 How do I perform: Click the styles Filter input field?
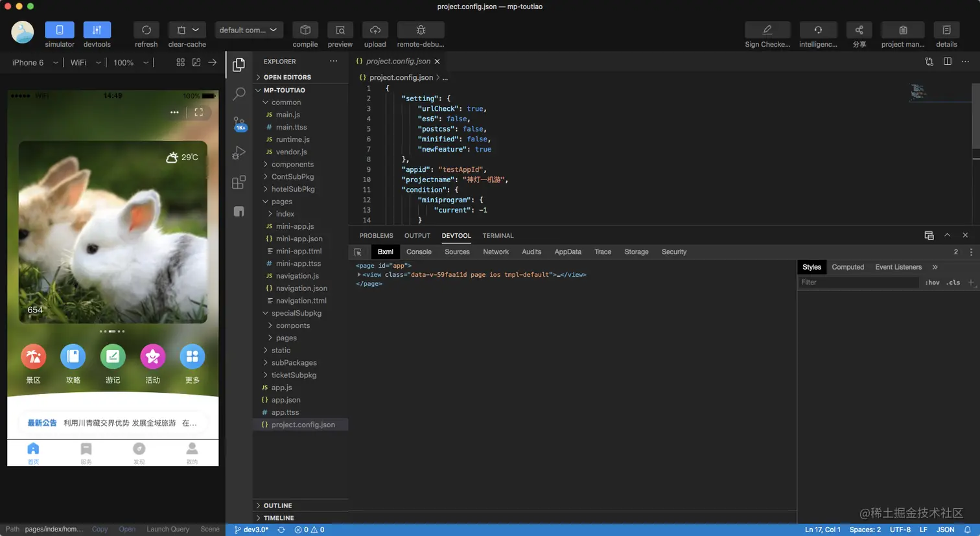(x=859, y=283)
